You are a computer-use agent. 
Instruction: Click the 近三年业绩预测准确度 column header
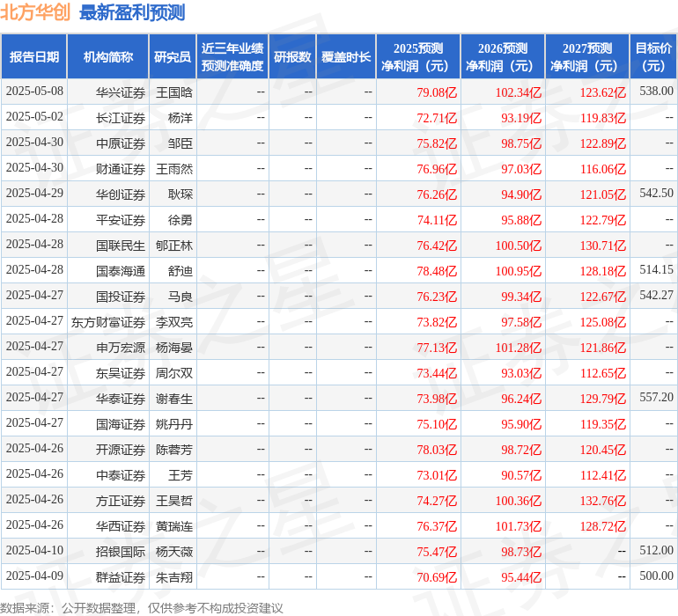click(x=232, y=57)
